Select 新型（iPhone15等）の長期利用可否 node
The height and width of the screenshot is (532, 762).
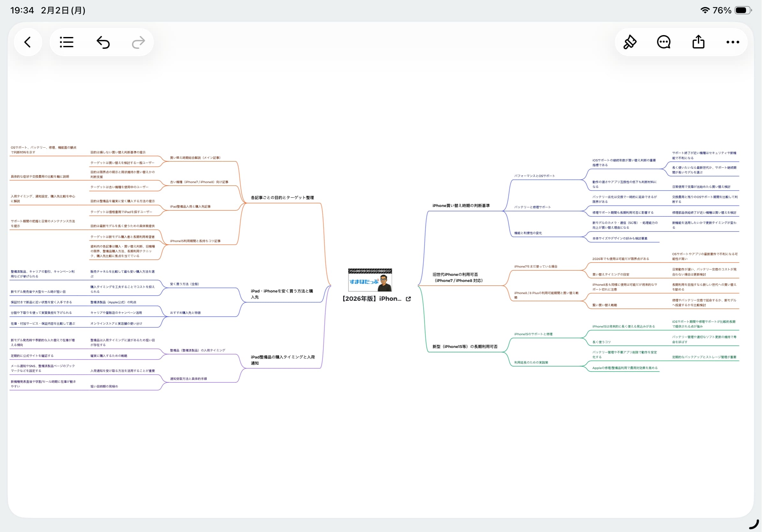tap(464, 347)
